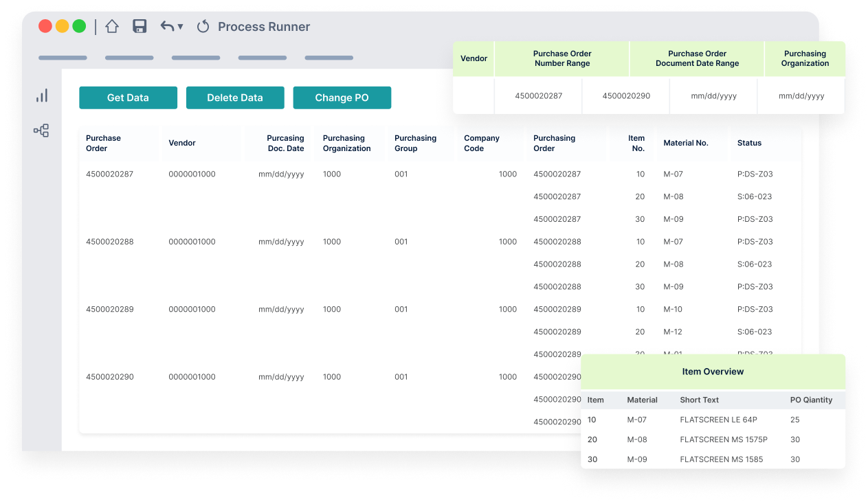Click the Vendor filter input field
Screen dimensions: 868x502
pos(474,96)
